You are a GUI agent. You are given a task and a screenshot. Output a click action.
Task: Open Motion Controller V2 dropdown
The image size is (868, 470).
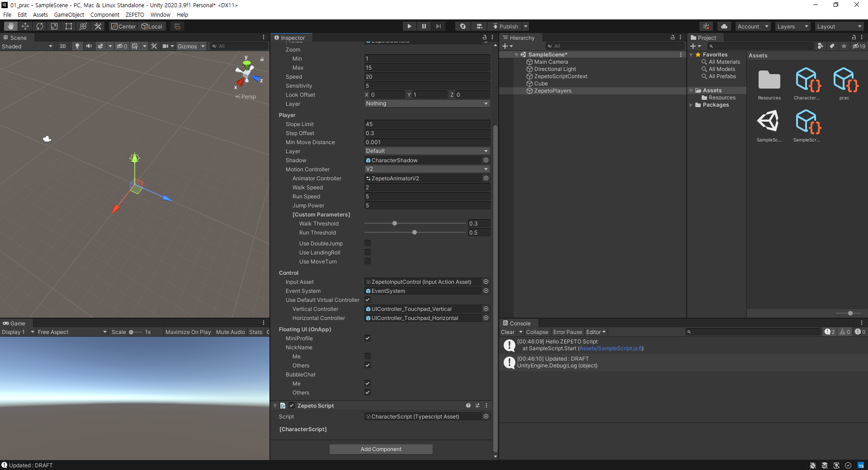pyautogui.click(x=427, y=169)
